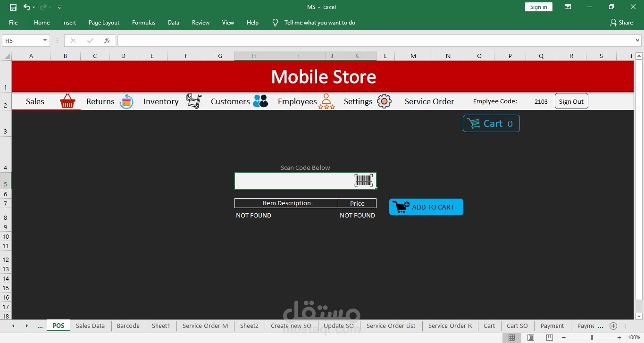
Task: Click the Cart shopping icon
Action: (x=475, y=123)
